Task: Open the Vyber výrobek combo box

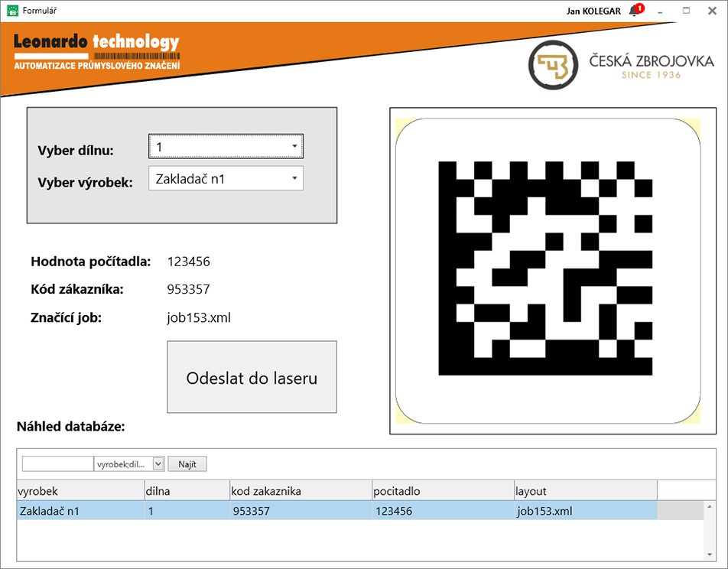Action: click(226, 178)
